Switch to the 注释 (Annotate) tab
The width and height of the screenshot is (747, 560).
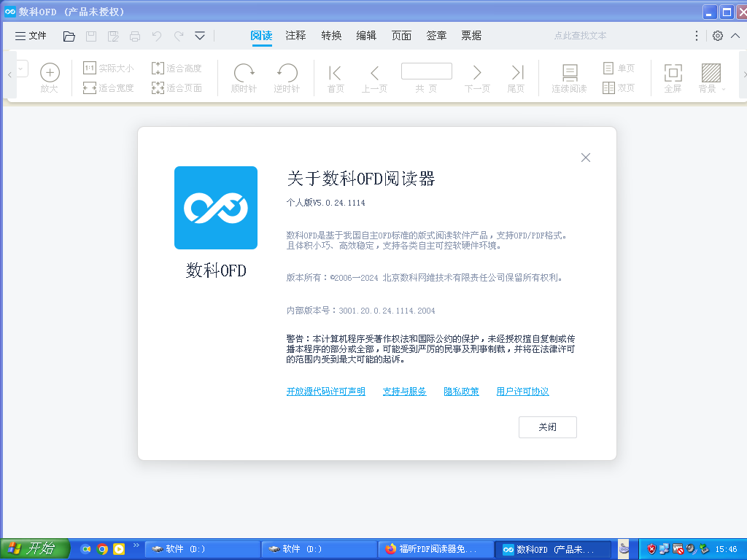coord(295,36)
